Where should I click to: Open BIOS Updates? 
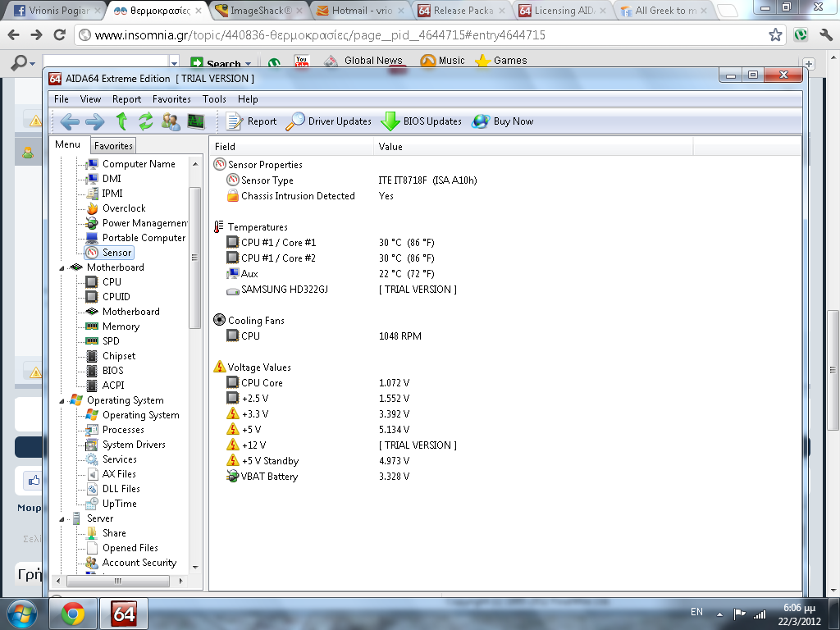pos(421,121)
